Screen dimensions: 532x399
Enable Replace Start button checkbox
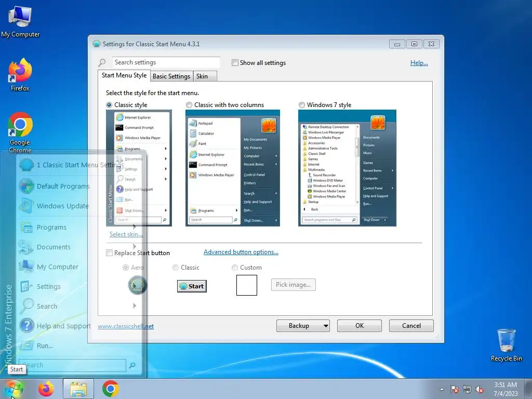point(109,253)
